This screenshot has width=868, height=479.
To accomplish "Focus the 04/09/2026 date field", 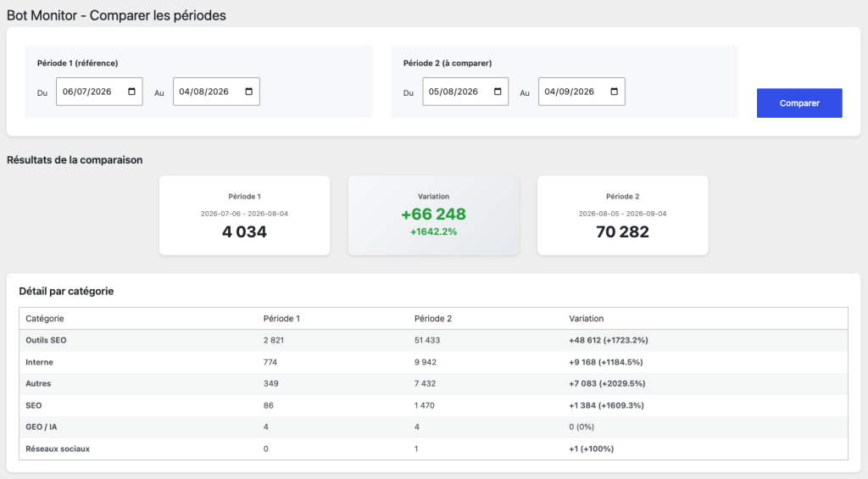I will 581,92.
